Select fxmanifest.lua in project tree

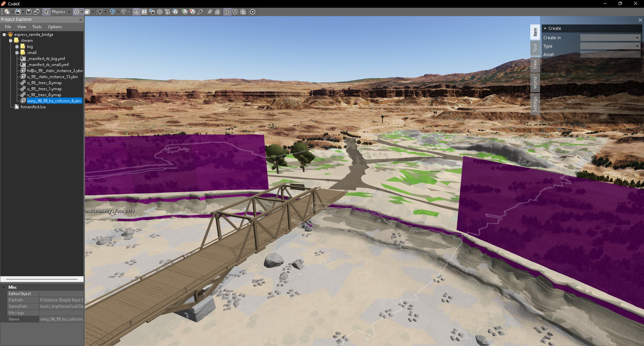tap(33, 107)
